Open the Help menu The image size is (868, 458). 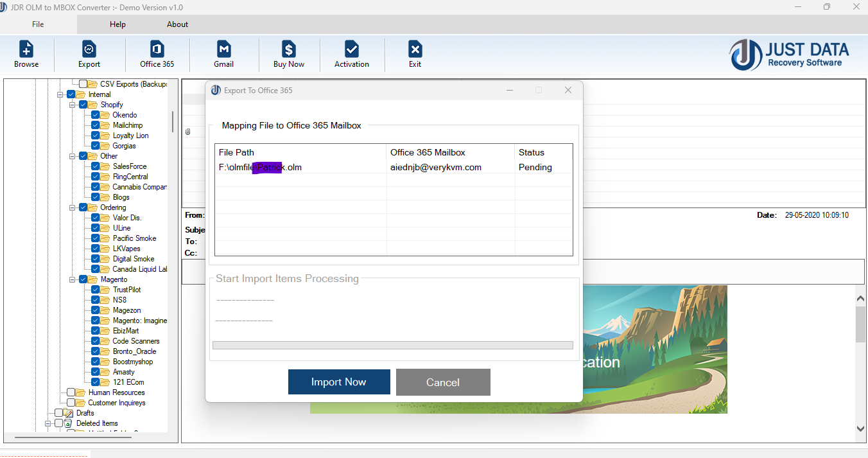pyautogui.click(x=117, y=24)
